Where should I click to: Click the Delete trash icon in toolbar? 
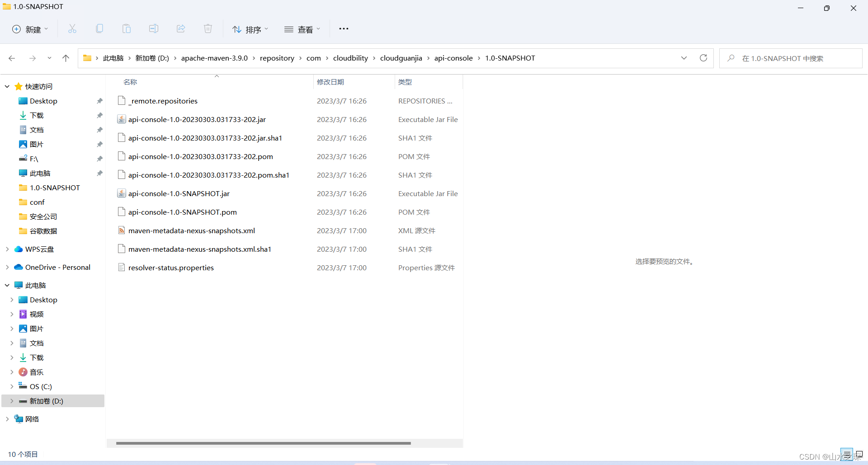208,29
